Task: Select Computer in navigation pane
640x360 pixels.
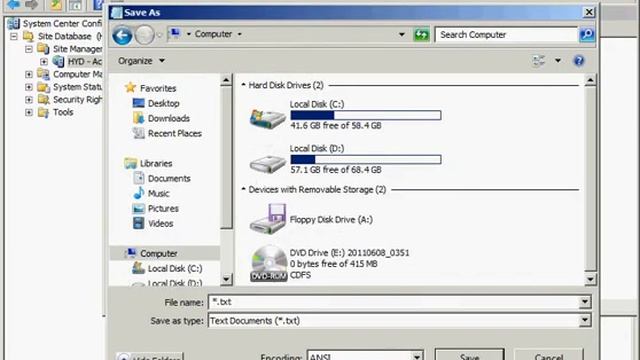Action: [158, 253]
